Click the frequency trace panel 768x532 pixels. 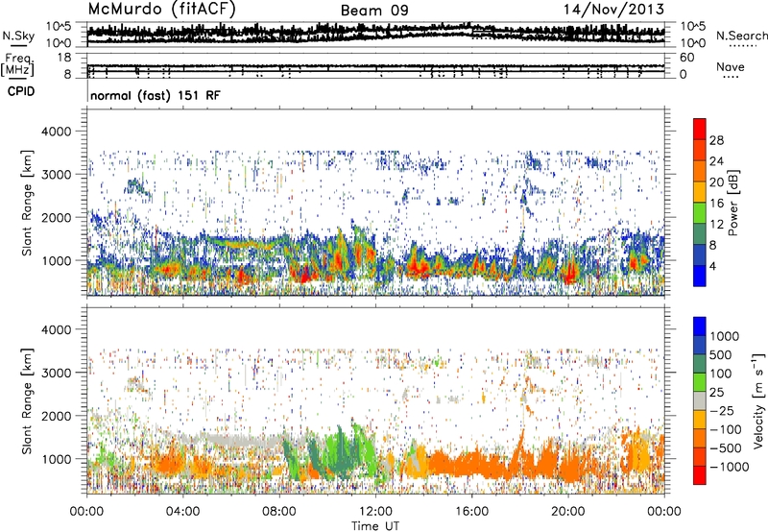[375, 65]
